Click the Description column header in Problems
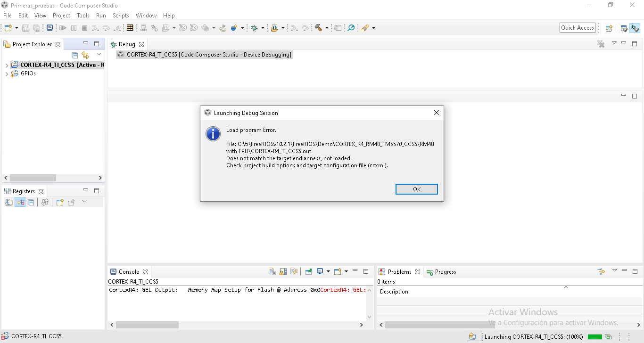 (394, 292)
